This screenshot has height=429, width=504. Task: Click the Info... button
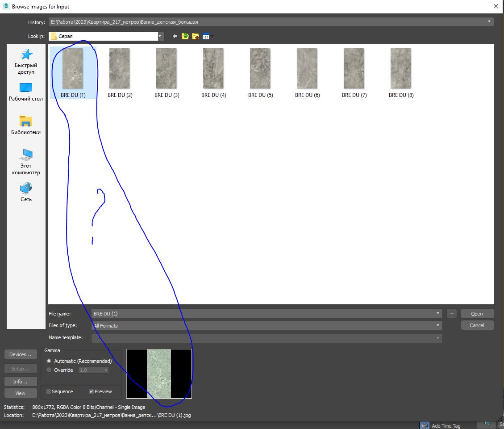(x=21, y=382)
